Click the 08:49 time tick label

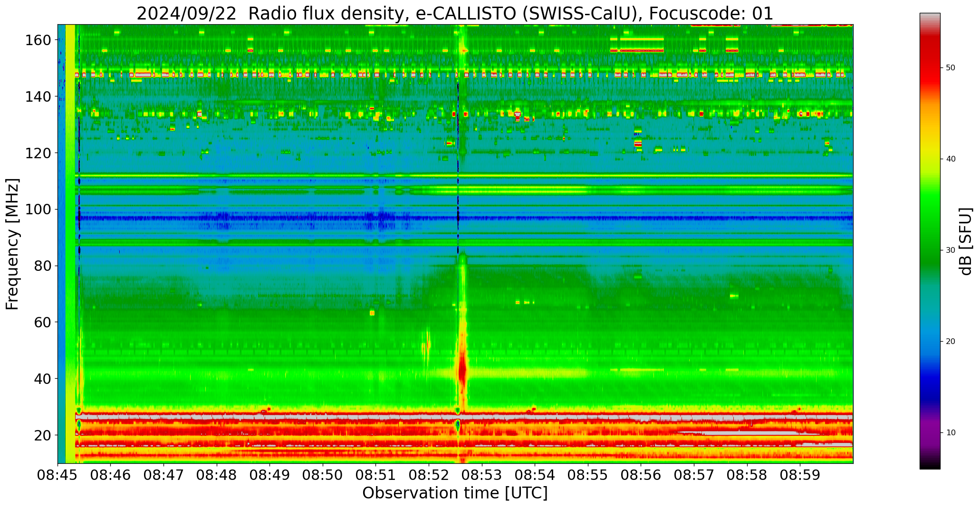tap(270, 476)
